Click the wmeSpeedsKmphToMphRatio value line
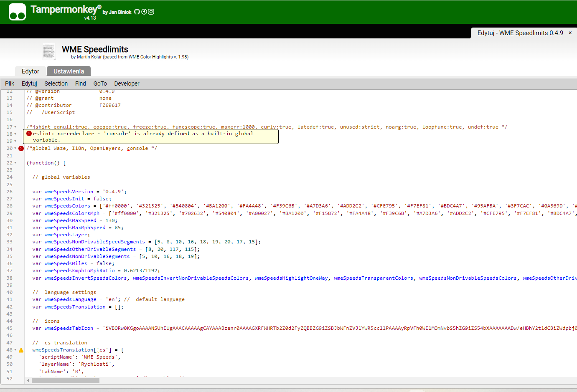Screen dimensions: 577x392 96,271
